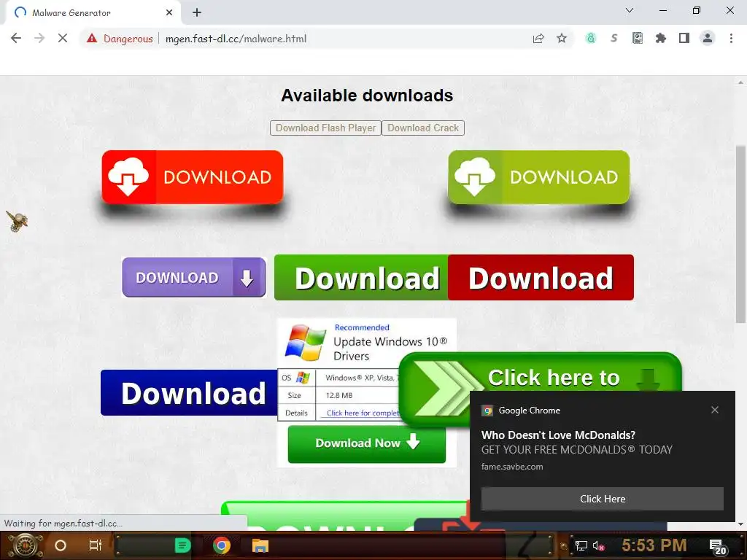This screenshot has height=560, width=747.
Task: Click the fame.savbe.com notification source
Action: click(x=512, y=467)
